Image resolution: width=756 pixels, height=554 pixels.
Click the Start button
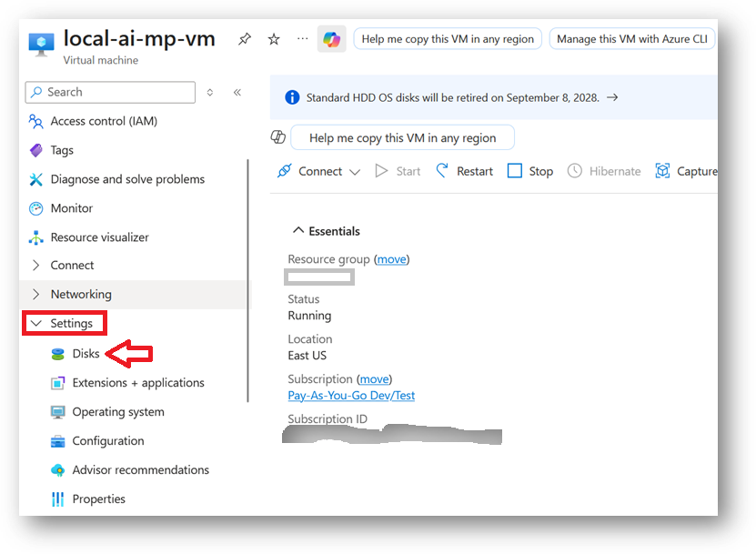click(398, 171)
